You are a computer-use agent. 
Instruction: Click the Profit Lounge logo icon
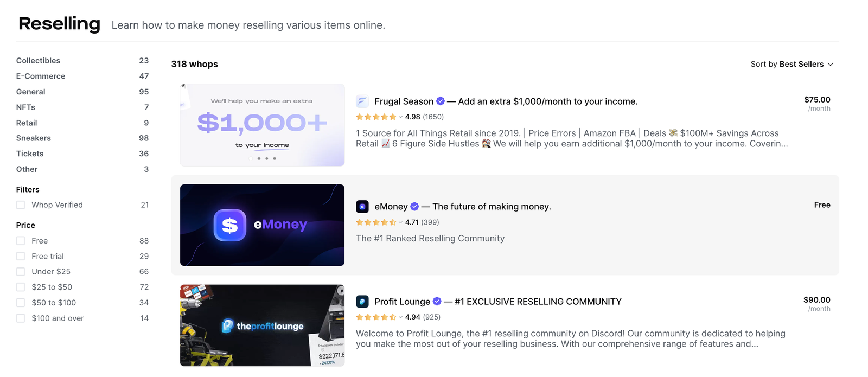coord(362,302)
